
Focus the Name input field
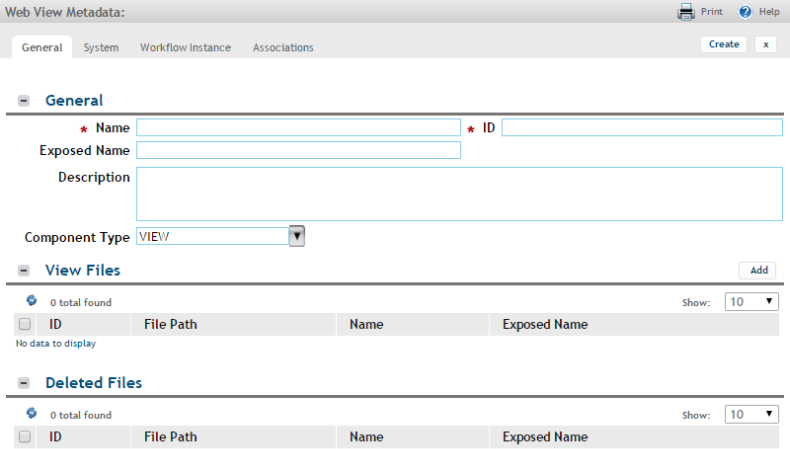pyautogui.click(x=298, y=127)
